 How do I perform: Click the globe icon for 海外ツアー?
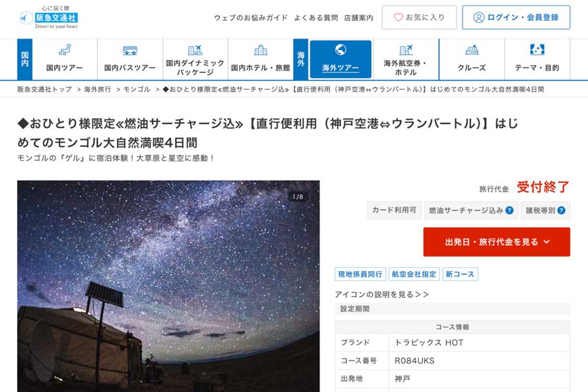click(x=340, y=50)
